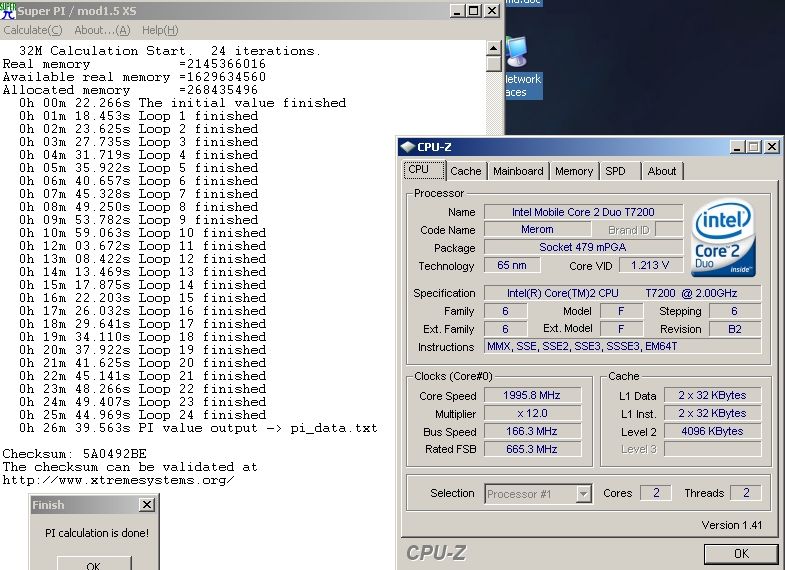Viewport: 785px width, 570px height.
Task: Click the Threads count value
Action: [x=746, y=493]
